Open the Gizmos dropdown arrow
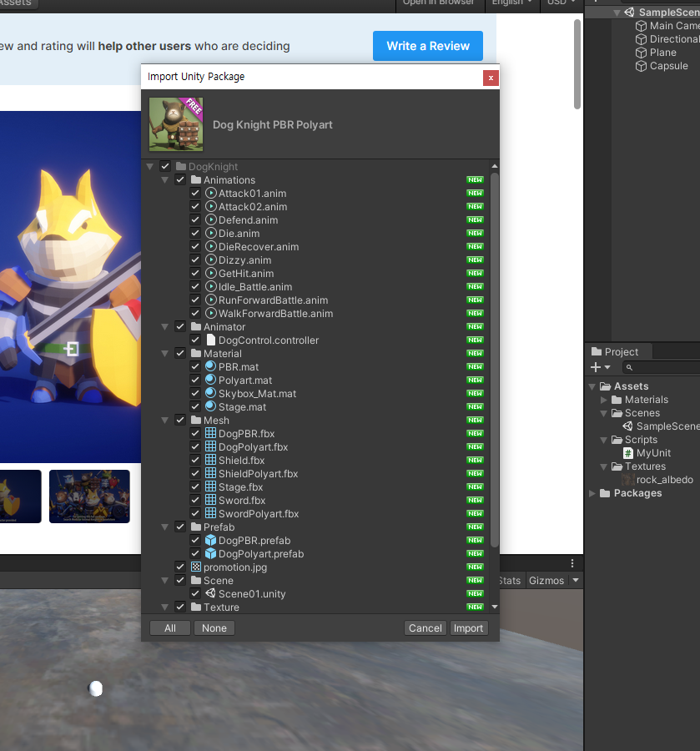The width and height of the screenshot is (700, 751). [576, 580]
